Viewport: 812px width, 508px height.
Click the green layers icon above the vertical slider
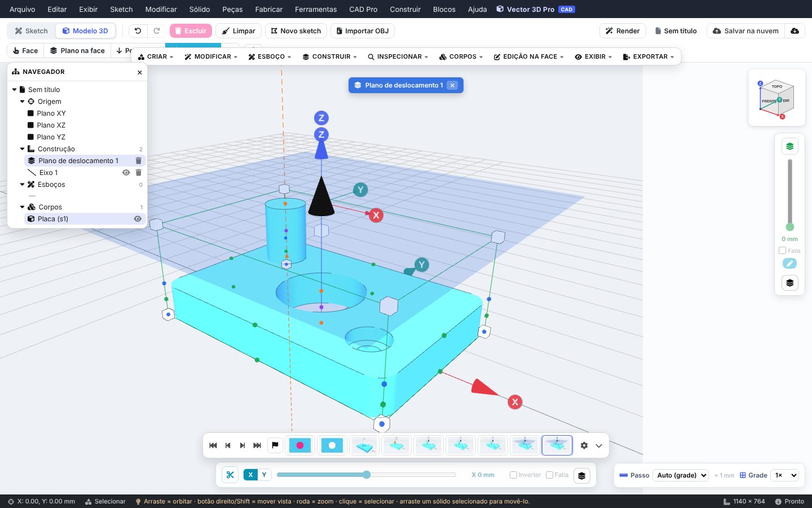tap(790, 146)
